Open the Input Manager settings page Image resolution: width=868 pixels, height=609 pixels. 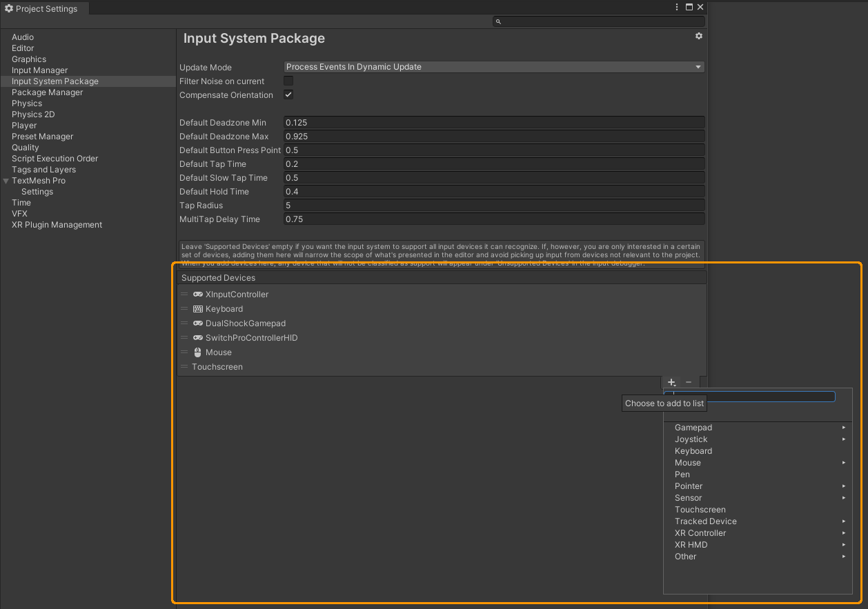[x=39, y=70]
